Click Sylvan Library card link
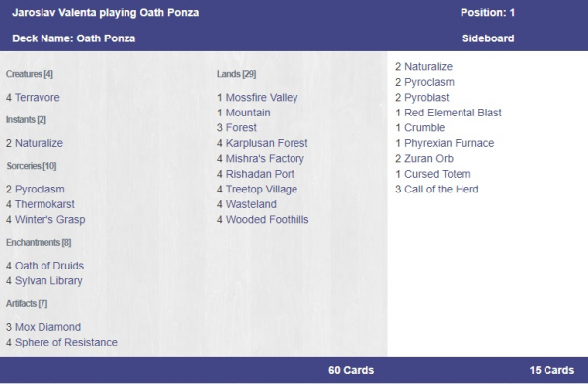588x384 pixels. (x=48, y=281)
